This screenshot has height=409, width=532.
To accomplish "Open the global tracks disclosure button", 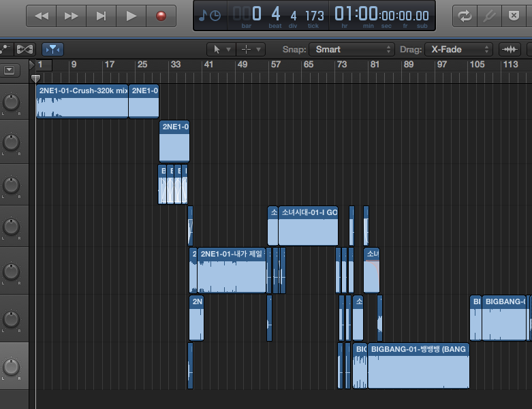I will (x=10, y=70).
